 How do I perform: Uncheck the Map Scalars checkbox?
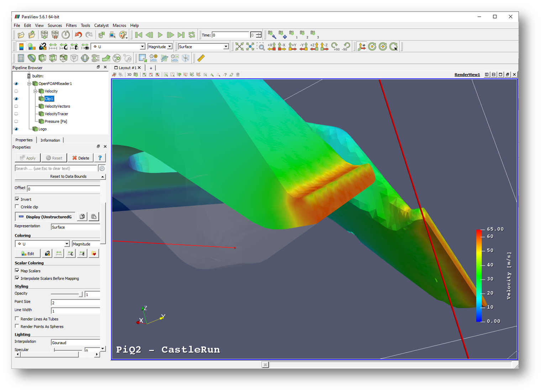[x=17, y=271]
